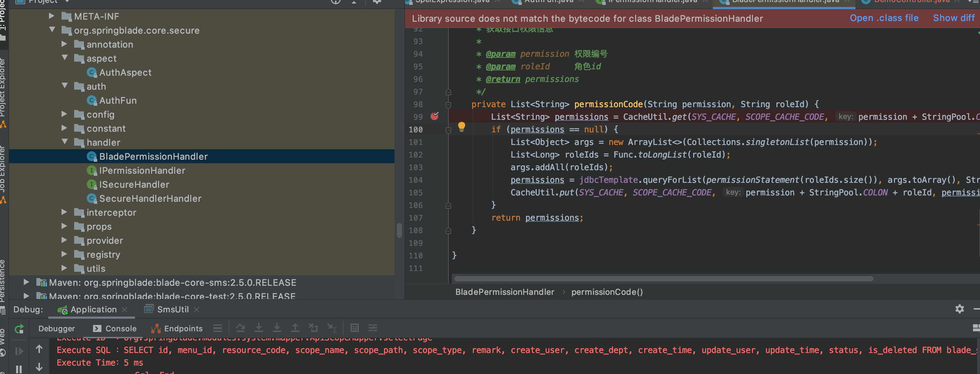Expand the props package

(64, 226)
